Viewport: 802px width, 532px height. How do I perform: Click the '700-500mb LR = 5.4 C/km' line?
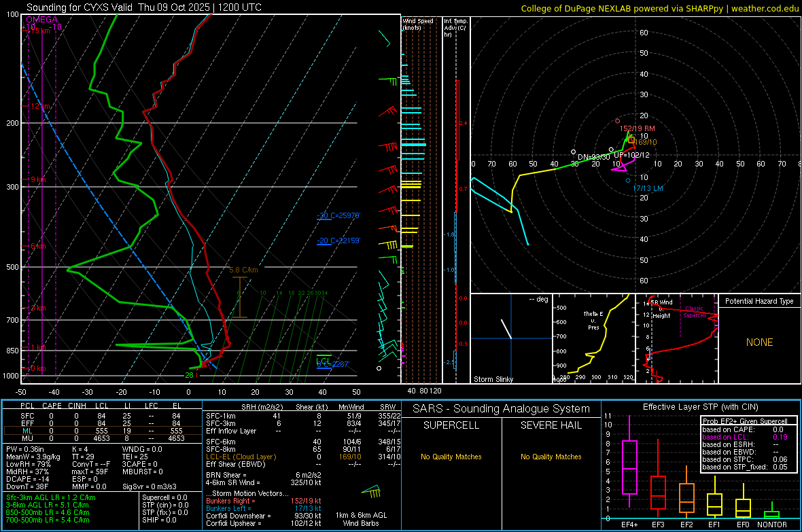coord(48,520)
